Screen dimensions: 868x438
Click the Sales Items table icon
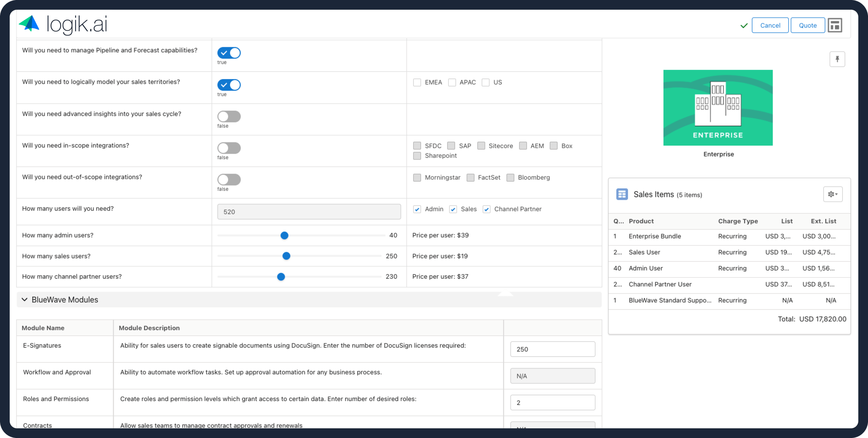click(x=622, y=194)
